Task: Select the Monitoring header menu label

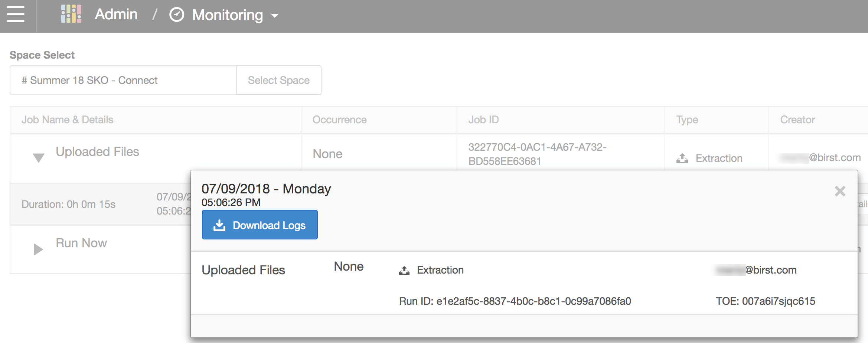Action: (227, 15)
